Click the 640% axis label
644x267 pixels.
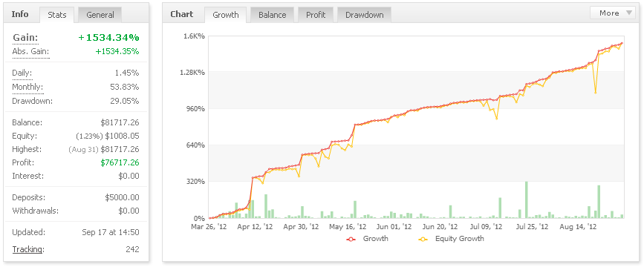point(195,145)
